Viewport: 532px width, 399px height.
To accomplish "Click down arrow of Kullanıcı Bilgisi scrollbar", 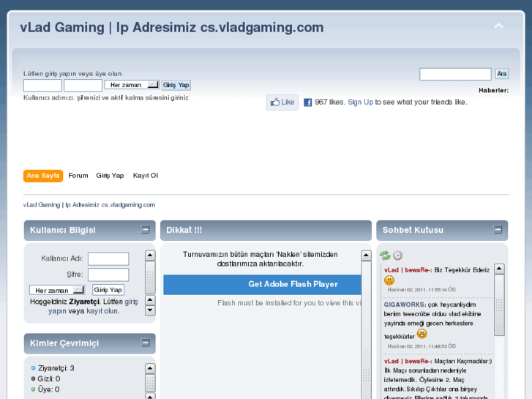I will point(150,310).
